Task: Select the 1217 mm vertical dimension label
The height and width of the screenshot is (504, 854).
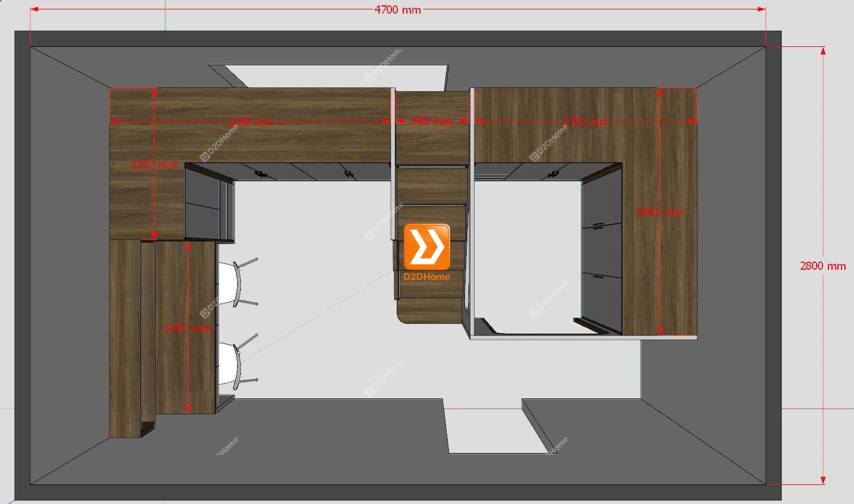Action: (x=154, y=164)
